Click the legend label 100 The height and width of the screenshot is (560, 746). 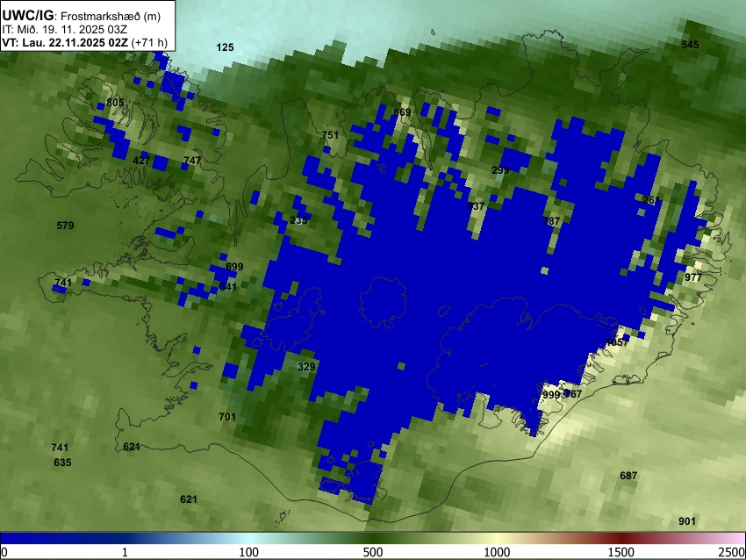(249, 552)
